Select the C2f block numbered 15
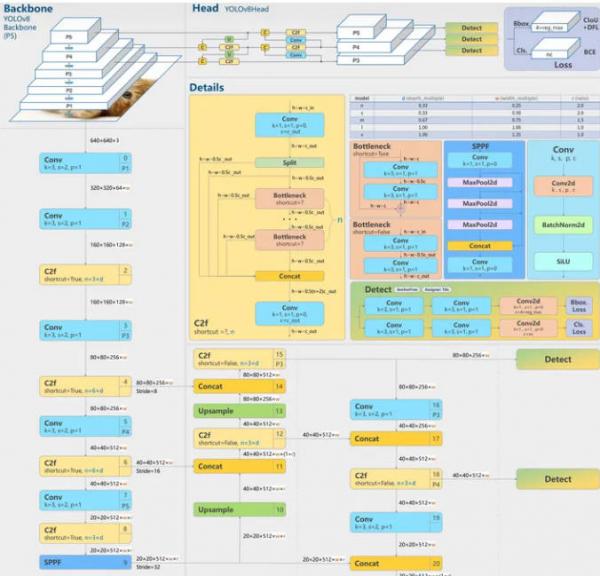The image size is (600, 576). click(240, 359)
